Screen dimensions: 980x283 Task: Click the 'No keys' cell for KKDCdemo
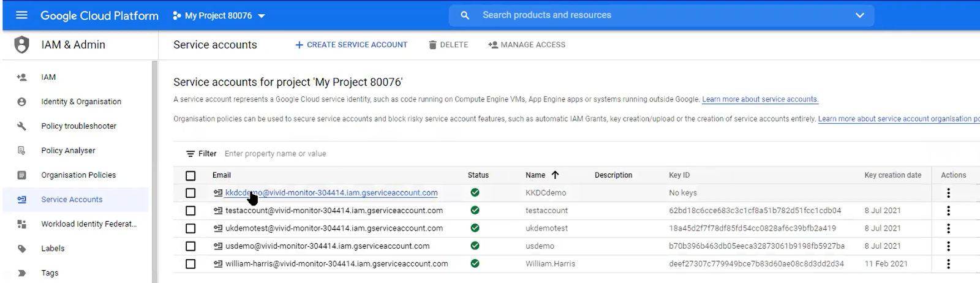coord(683,192)
